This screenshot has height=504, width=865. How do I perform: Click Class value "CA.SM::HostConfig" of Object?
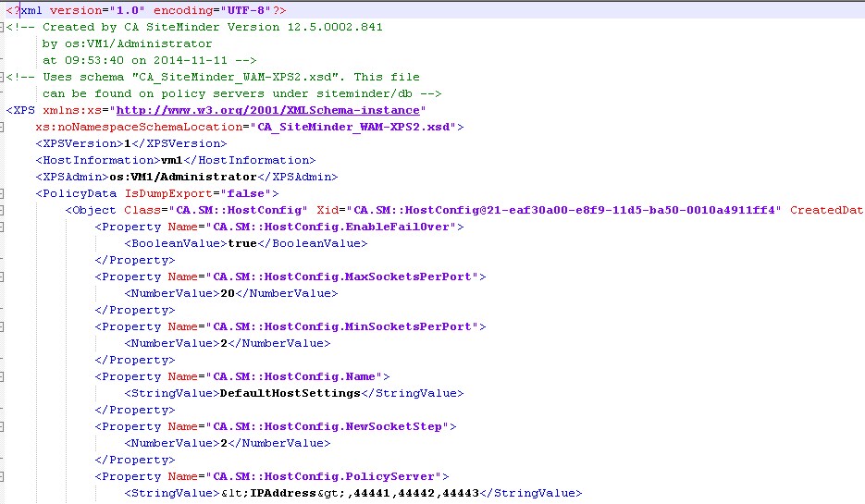click(239, 210)
